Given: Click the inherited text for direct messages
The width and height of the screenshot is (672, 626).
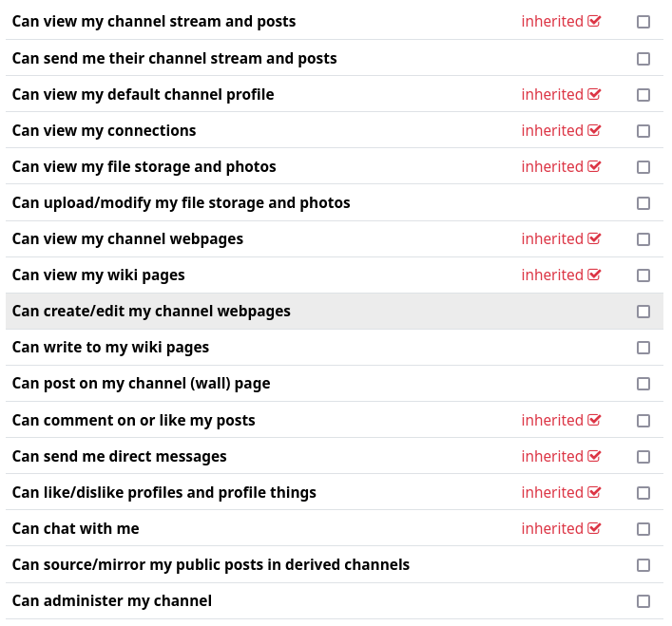Looking at the screenshot, I should (552, 456).
